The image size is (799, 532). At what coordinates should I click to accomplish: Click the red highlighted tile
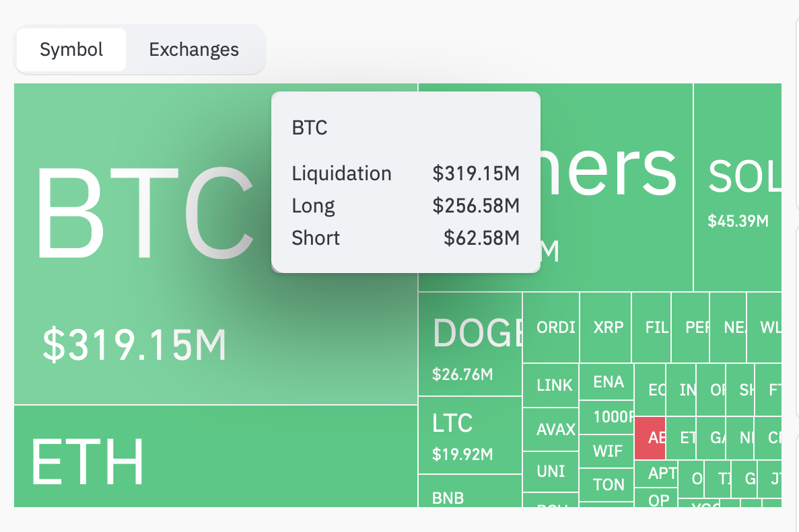[650, 438]
